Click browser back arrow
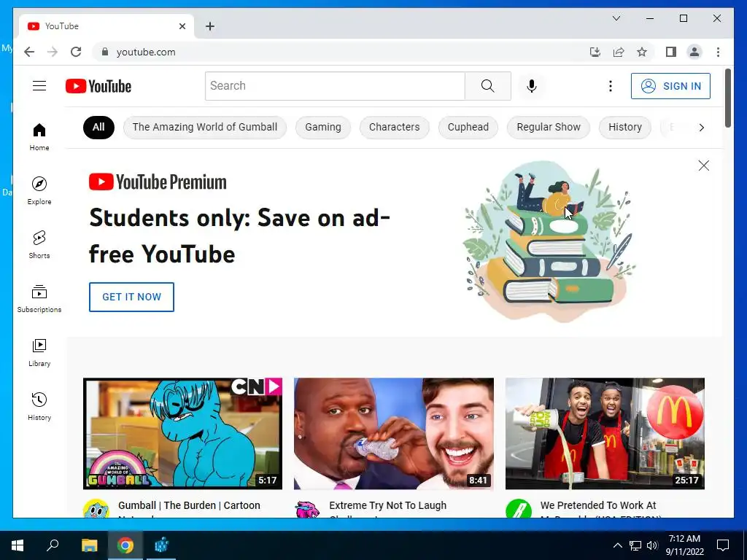The height and width of the screenshot is (560, 747). pos(29,52)
